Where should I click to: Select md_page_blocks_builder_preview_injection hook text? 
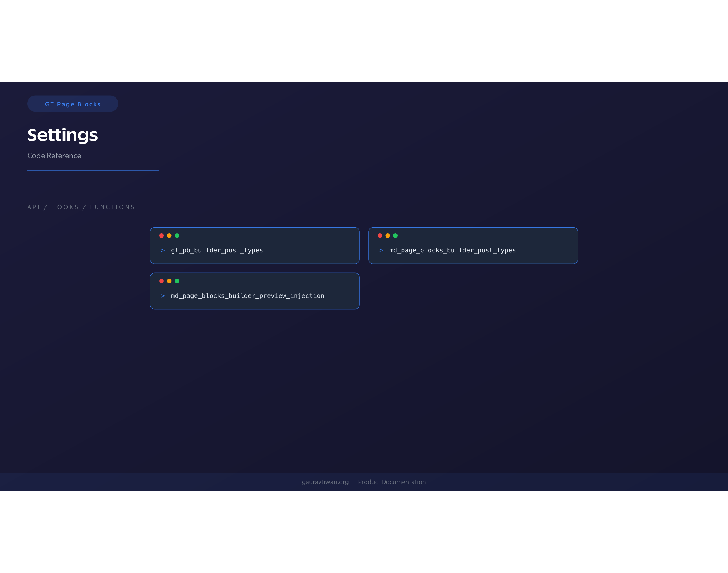coord(248,296)
